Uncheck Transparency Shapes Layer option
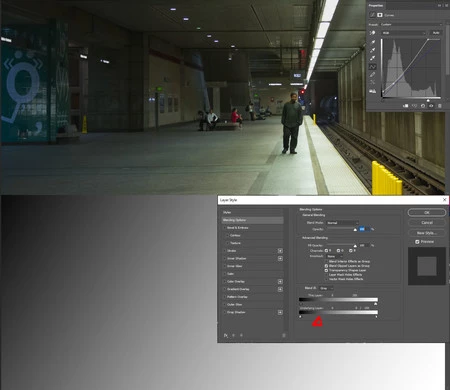Image resolution: width=450 pixels, height=390 pixels. coord(326,270)
